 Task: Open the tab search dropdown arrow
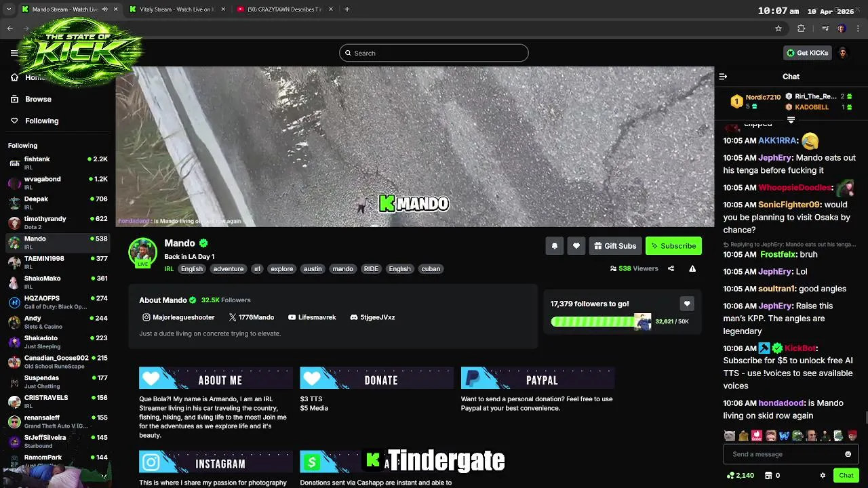tap(8, 9)
